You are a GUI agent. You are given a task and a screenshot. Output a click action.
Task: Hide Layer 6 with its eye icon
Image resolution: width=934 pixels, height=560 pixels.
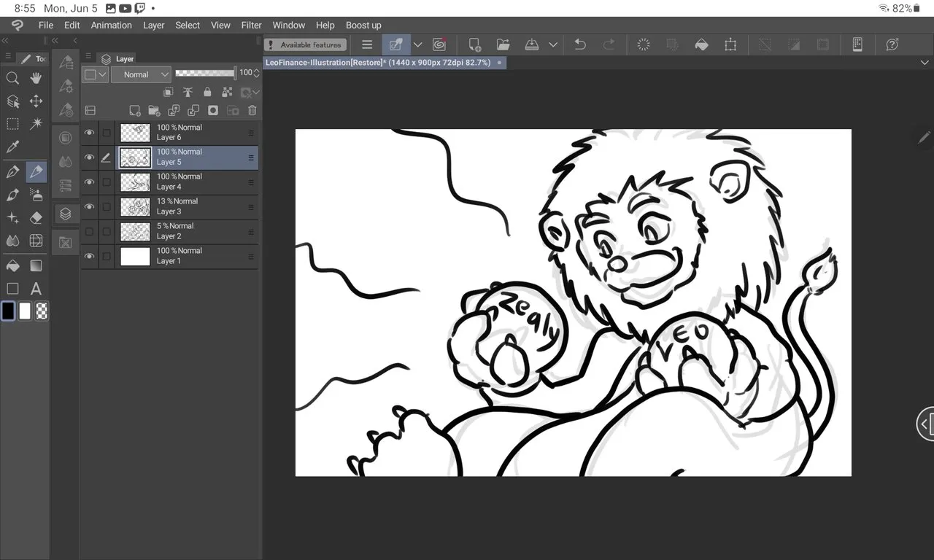(90, 133)
